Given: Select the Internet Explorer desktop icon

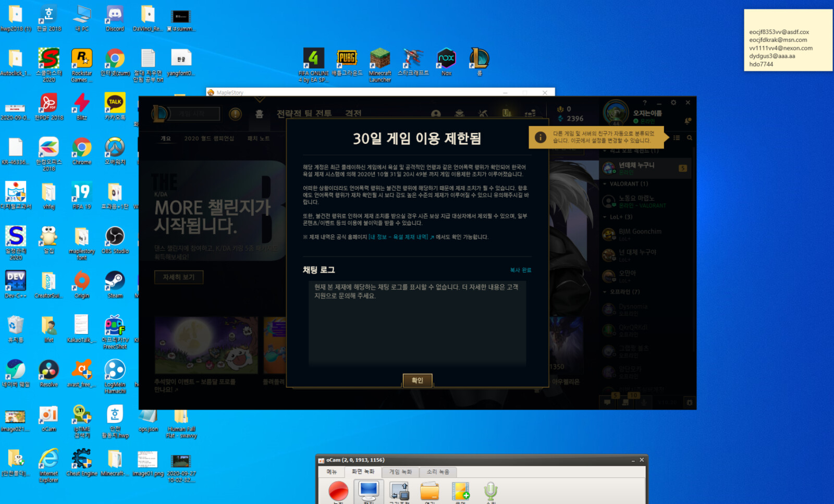Looking at the screenshot, I should 48,465.
